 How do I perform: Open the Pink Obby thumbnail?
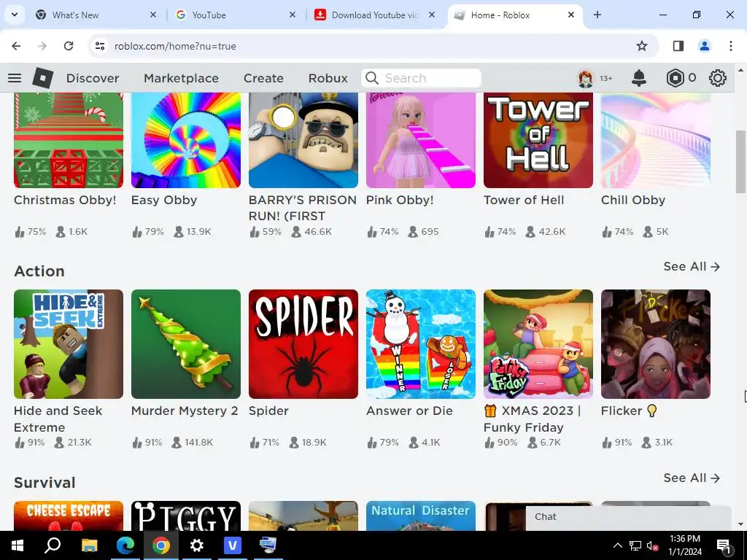[421, 140]
